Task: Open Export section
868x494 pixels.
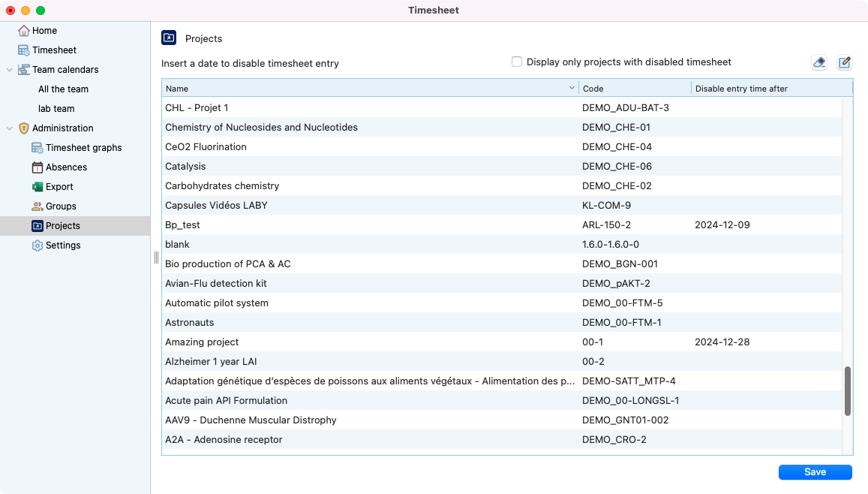Action: [x=59, y=187]
